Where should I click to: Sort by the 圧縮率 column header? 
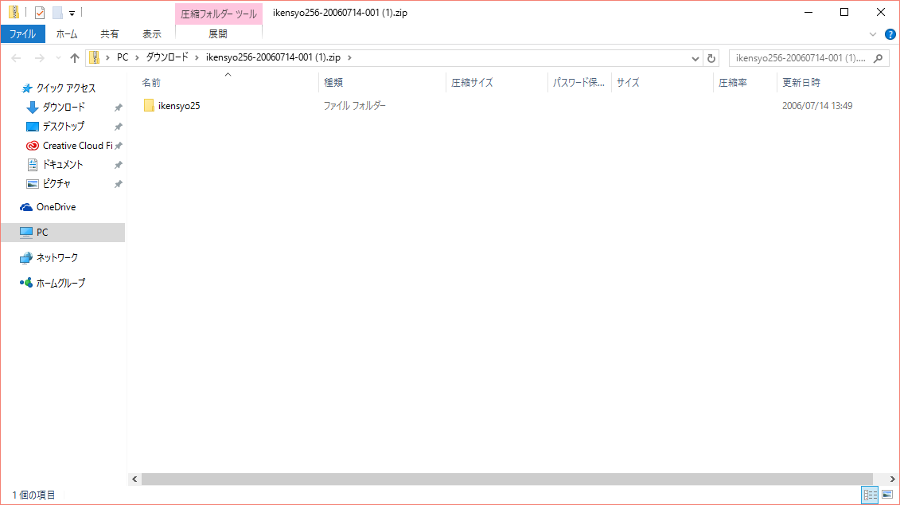[733, 83]
